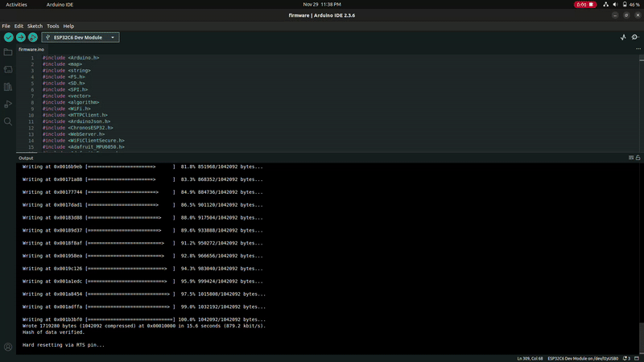Open the Search sidebar panel

(8, 121)
